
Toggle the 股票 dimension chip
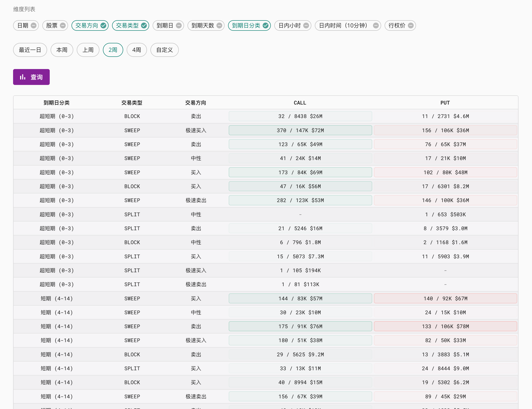pyautogui.click(x=55, y=25)
